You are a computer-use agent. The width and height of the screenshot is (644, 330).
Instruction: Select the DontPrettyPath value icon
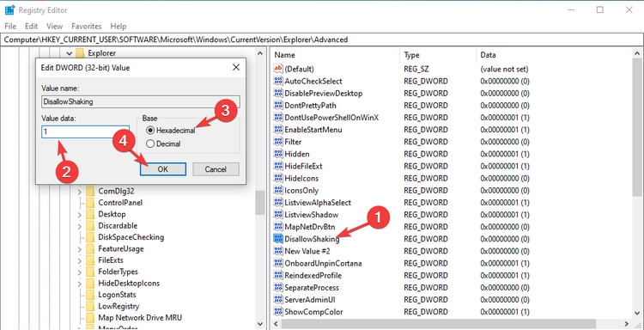(x=278, y=105)
